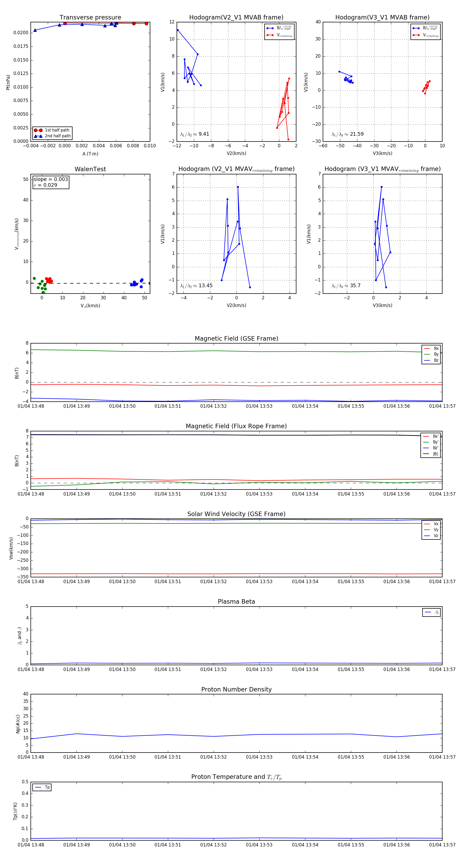Click the "Bz" legend entry in GSE magnetic field
The width and height of the screenshot is (473, 868).
click(x=431, y=360)
